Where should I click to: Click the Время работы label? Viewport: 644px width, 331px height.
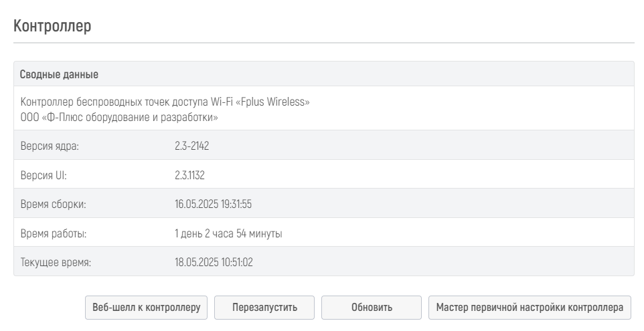(x=54, y=234)
